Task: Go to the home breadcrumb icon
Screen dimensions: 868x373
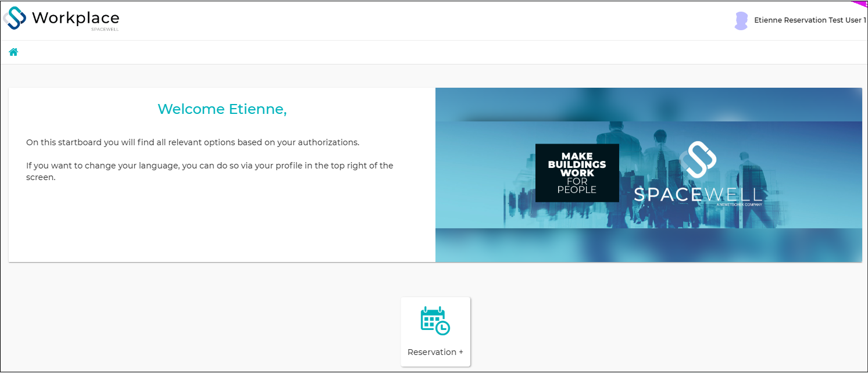Action: click(13, 52)
